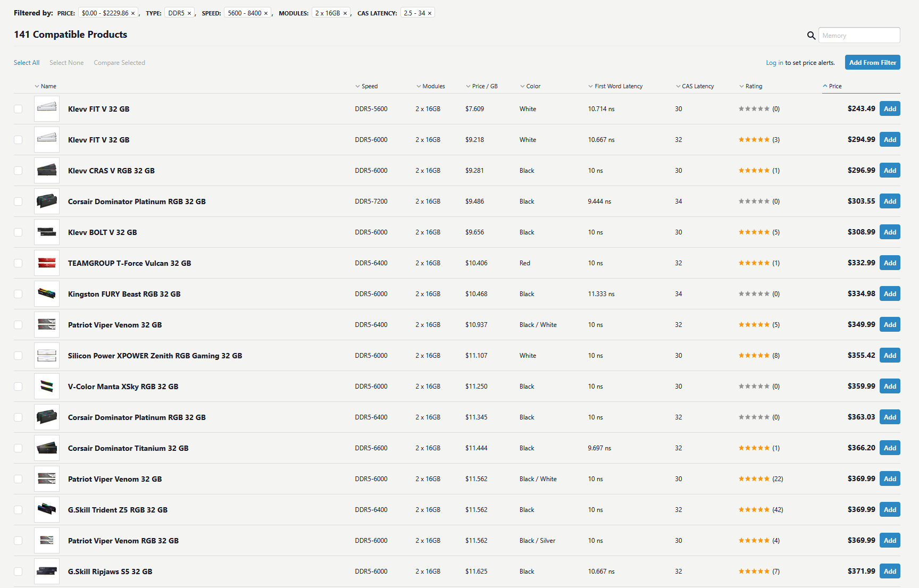Click the rating stars for Klevv BOLT V
919x588 pixels.
(754, 232)
